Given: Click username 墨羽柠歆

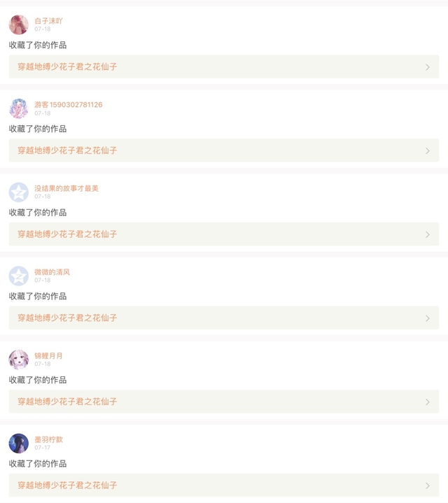Looking at the screenshot, I should point(48,439).
